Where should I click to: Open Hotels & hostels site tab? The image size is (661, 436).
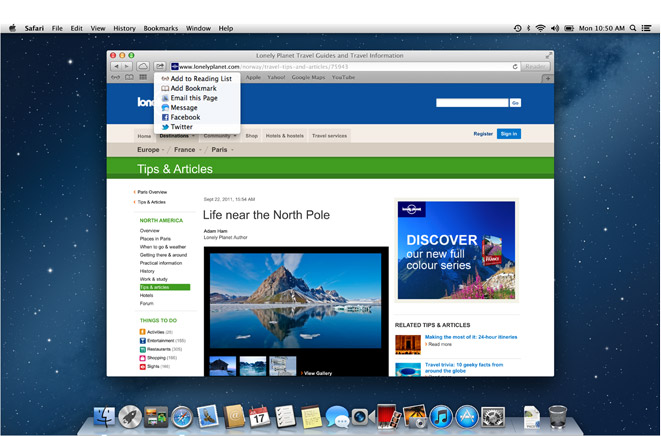[285, 136]
